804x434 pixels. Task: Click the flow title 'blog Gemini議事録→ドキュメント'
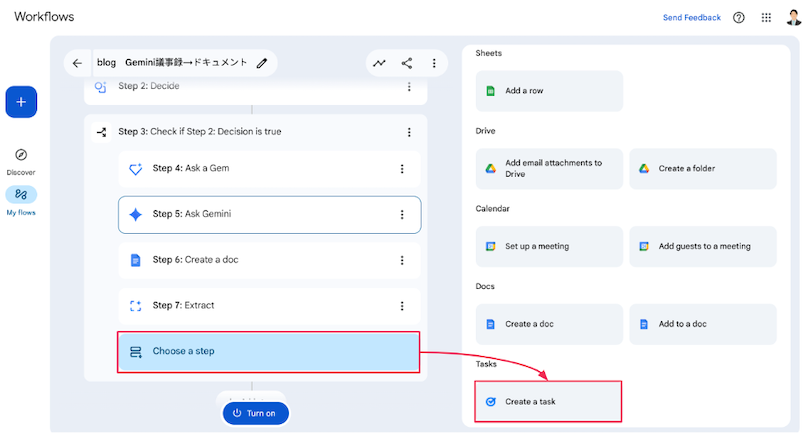[172, 63]
